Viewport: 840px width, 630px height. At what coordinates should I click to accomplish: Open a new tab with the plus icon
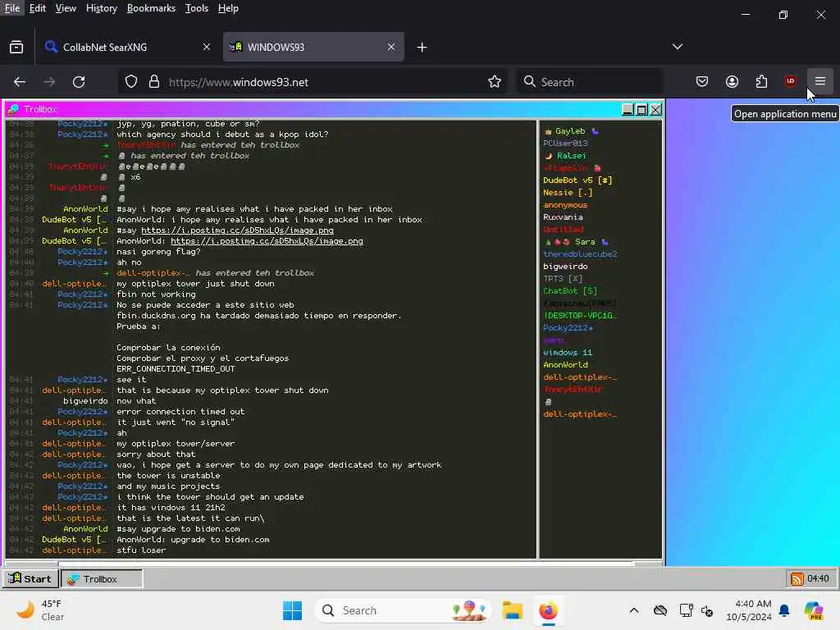pyautogui.click(x=422, y=47)
